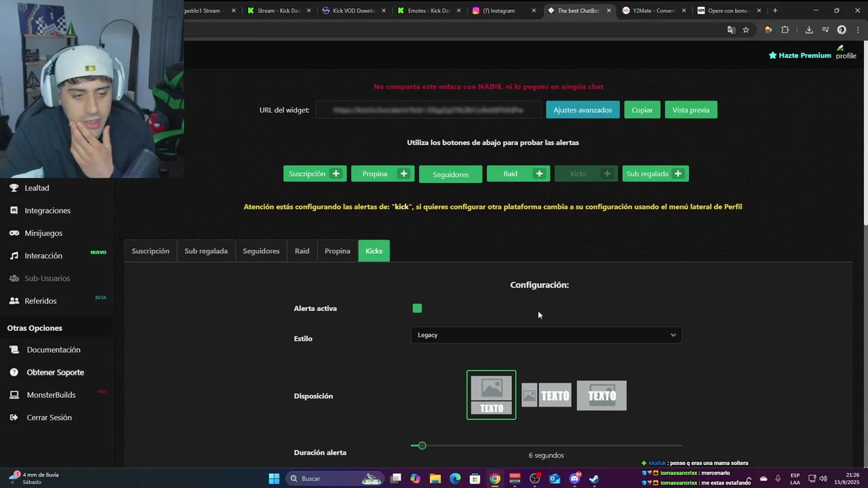The width and height of the screenshot is (868, 488).
Task: Open the media control icon in Chrome toolbar
Action: pyautogui.click(x=825, y=30)
